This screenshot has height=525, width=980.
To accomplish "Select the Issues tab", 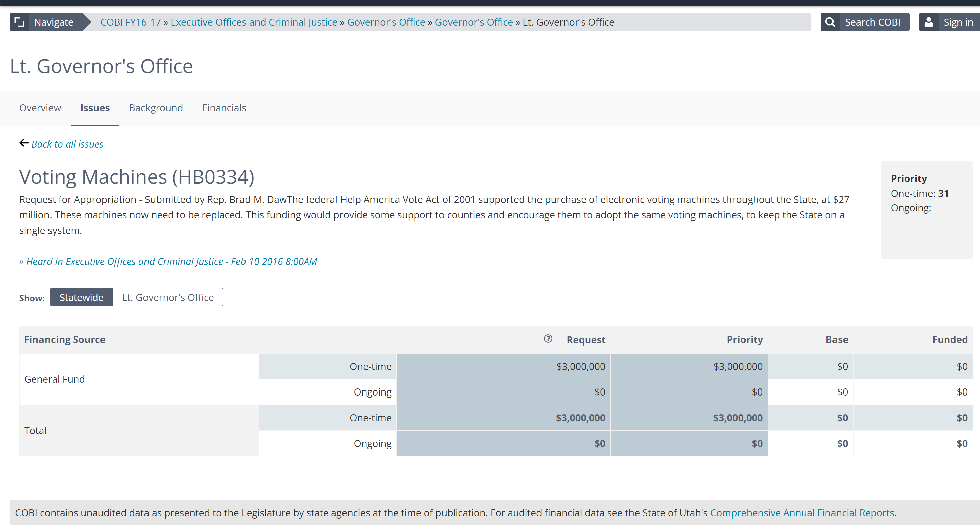I will point(95,108).
